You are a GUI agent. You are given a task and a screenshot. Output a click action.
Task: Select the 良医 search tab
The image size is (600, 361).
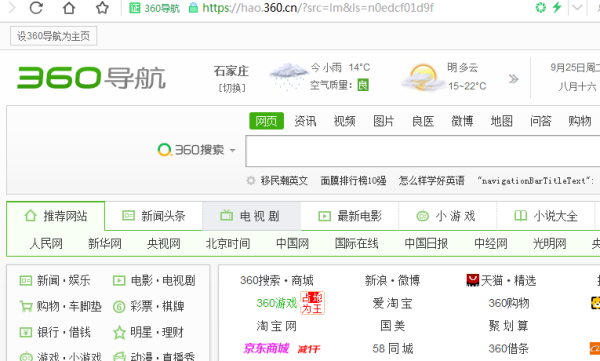click(x=423, y=121)
